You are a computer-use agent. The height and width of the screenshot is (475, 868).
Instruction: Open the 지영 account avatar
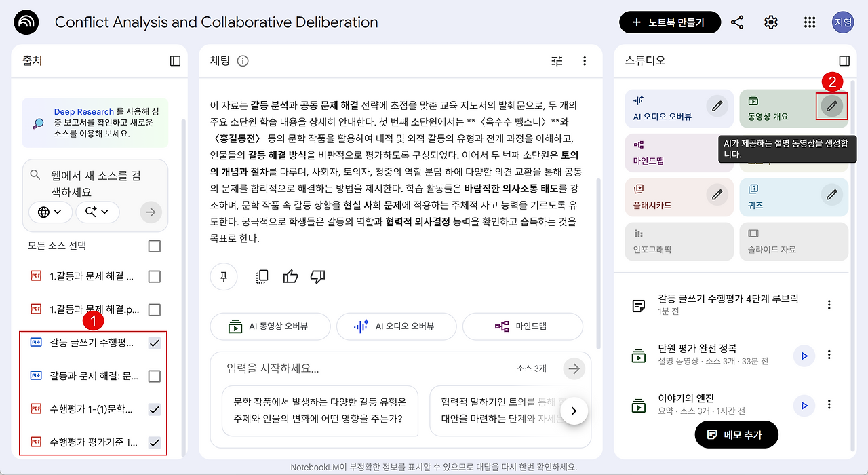(x=844, y=22)
